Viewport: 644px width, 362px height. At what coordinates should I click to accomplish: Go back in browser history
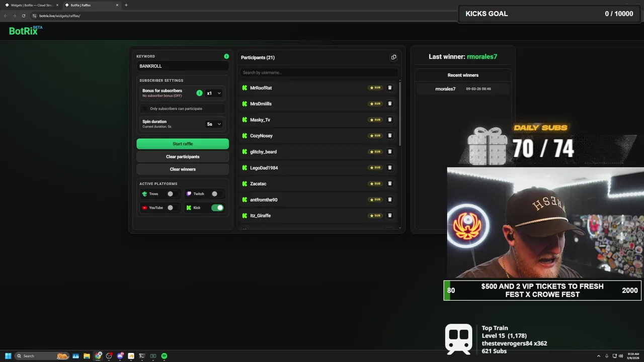coord(6,16)
